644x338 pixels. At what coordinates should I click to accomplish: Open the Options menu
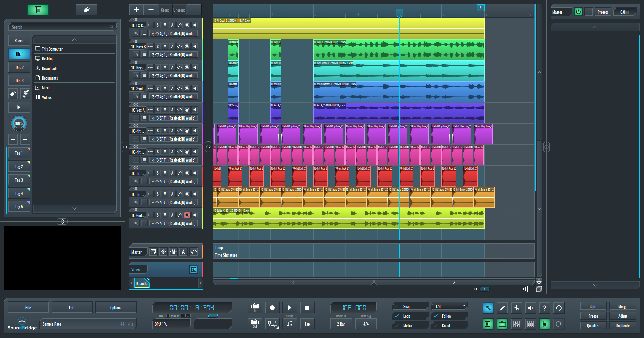pyautogui.click(x=116, y=308)
